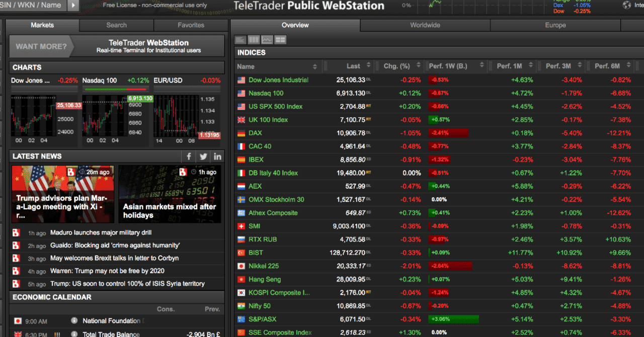Click the Indian flag icon beside Nifty 50
644x337 pixels.
click(x=241, y=306)
